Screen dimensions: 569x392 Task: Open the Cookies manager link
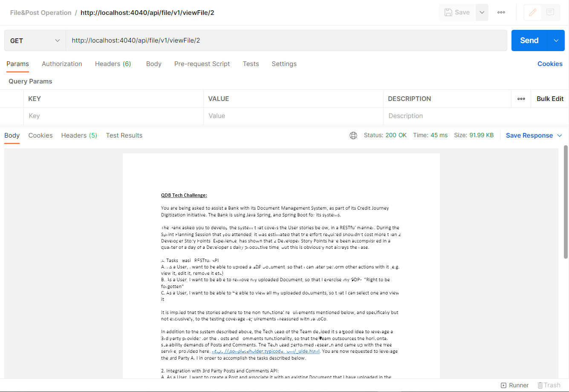click(550, 63)
